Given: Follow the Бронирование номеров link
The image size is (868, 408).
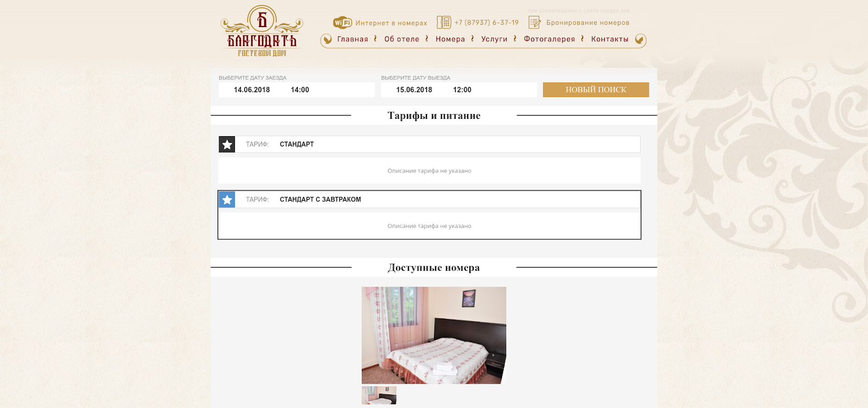Looking at the screenshot, I should point(588,23).
